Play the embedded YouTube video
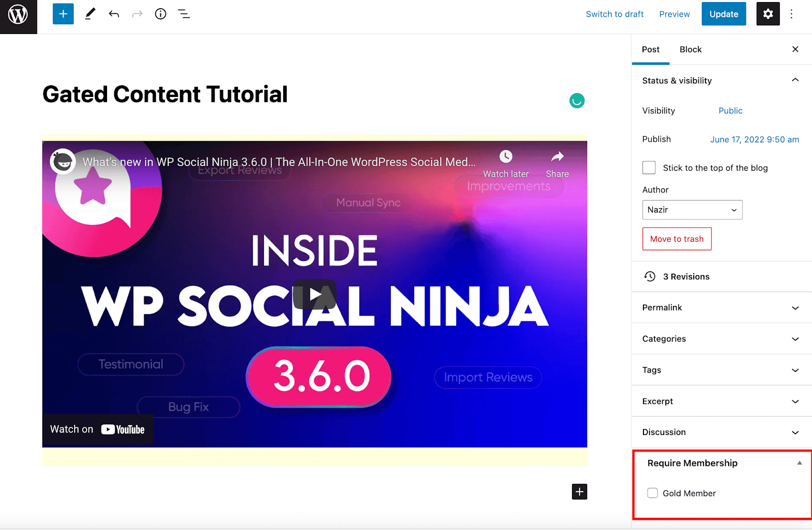Viewport: 812px width, 530px height. click(315, 294)
